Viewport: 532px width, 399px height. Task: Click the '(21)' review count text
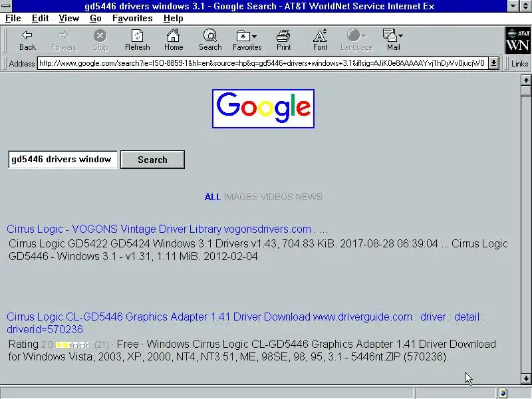pos(102,344)
